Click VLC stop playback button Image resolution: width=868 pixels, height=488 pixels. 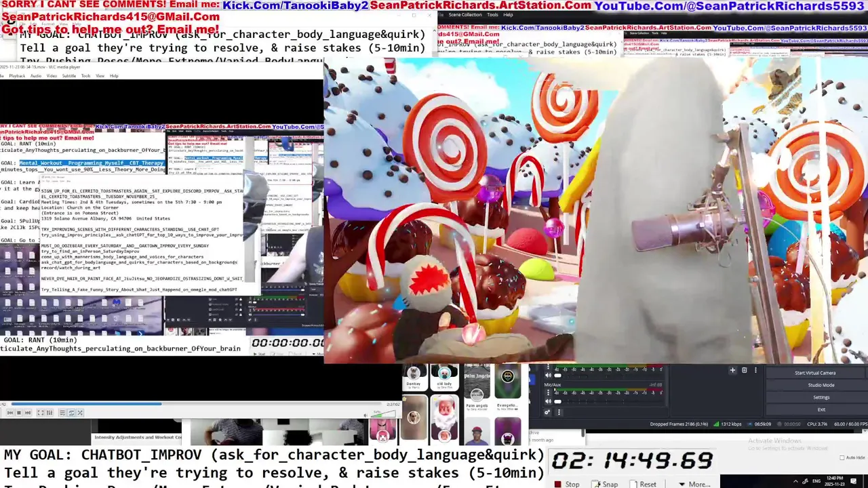click(x=19, y=413)
